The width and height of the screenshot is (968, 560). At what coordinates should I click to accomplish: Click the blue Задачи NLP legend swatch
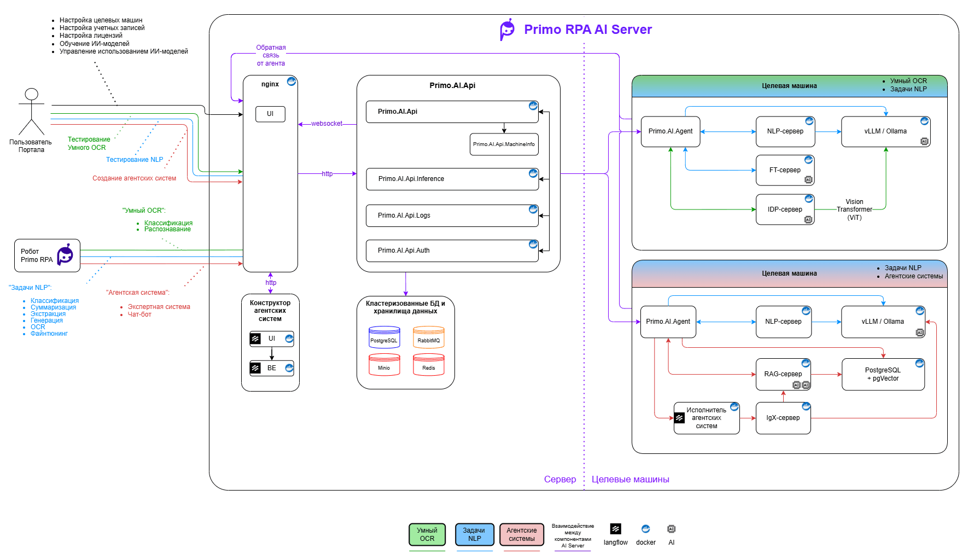point(474,534)
